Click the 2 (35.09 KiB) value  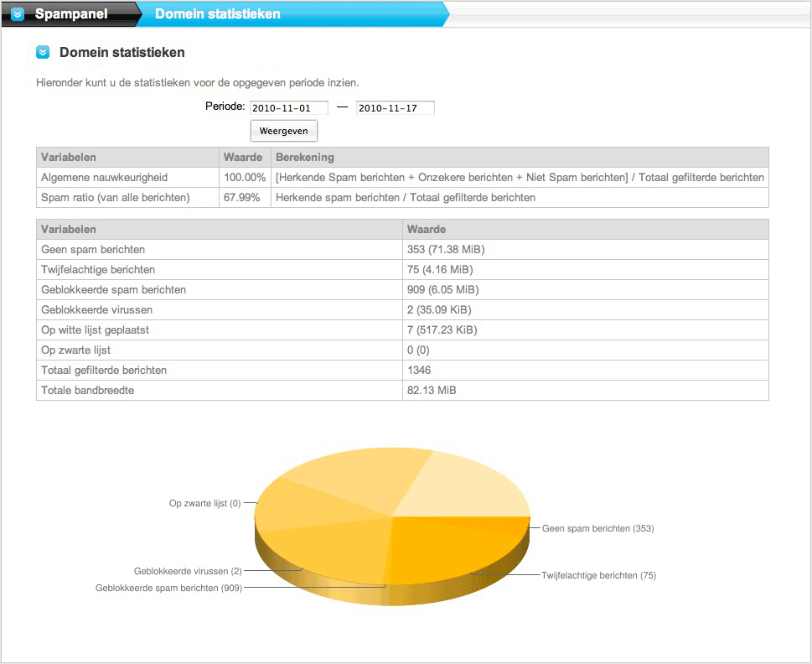(439, 309)
